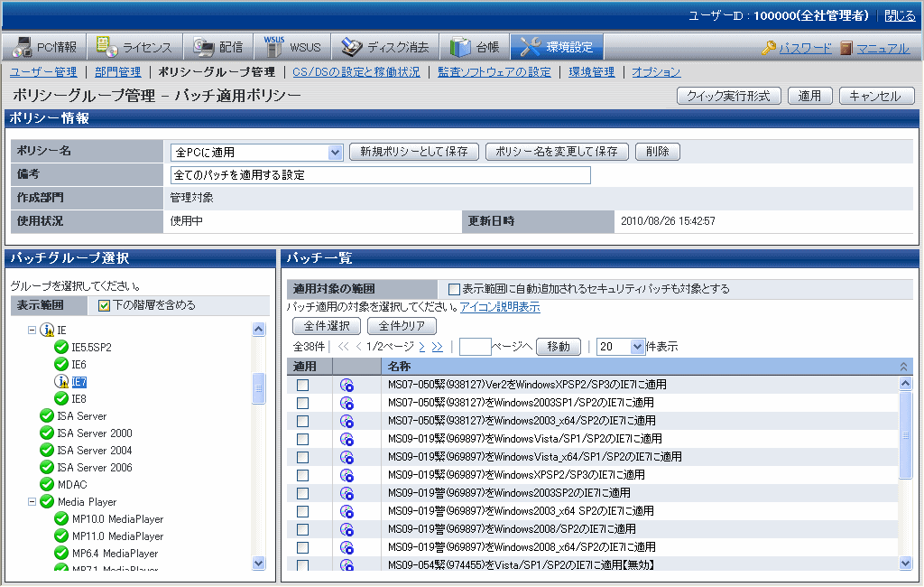
Task: Click the 適用 button
Action: (x=809, y=96)
